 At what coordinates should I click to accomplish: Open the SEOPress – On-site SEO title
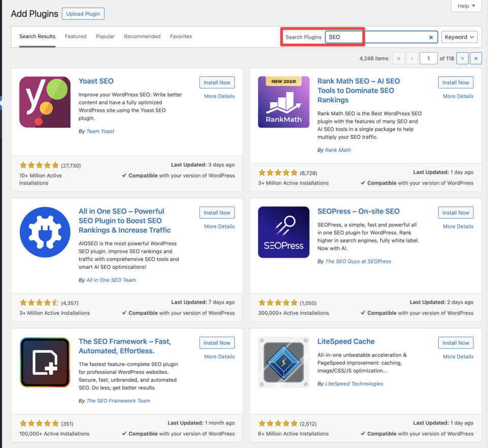pos(358,212)
